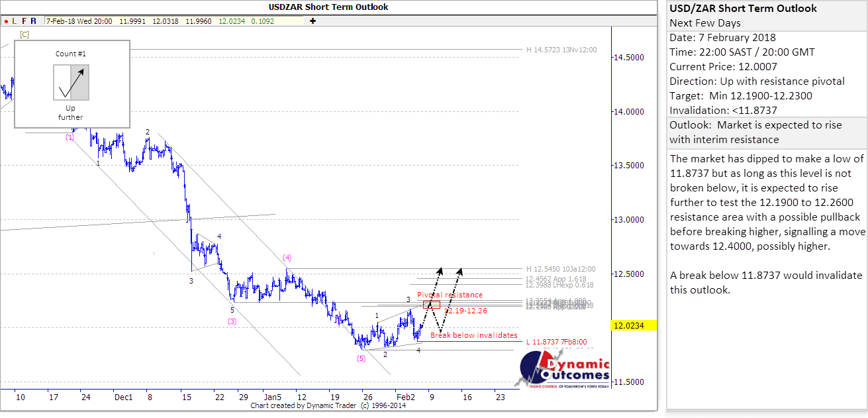Click the Jan5 date axis label
The image size is (868, 418).
[x=273, y=397]
